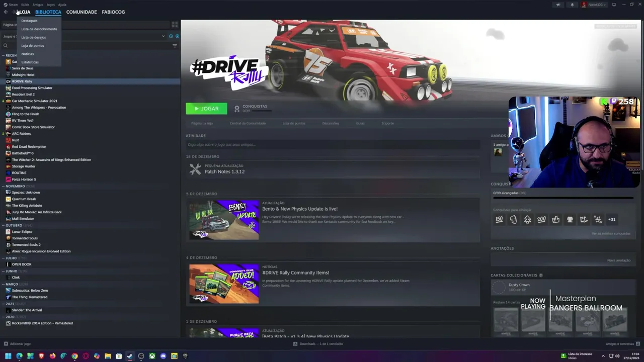Toggle the ready-to-play filter icon
This screenshot has height=362, width=644.
177,36
